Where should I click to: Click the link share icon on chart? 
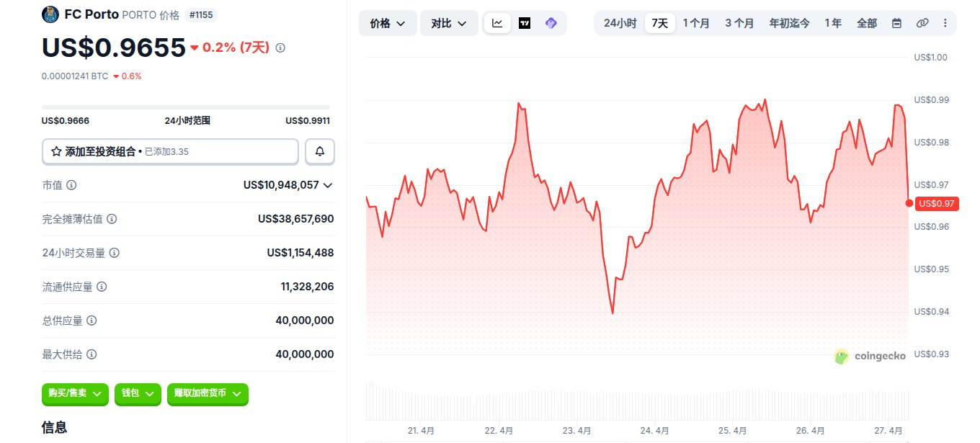point(922,23)
